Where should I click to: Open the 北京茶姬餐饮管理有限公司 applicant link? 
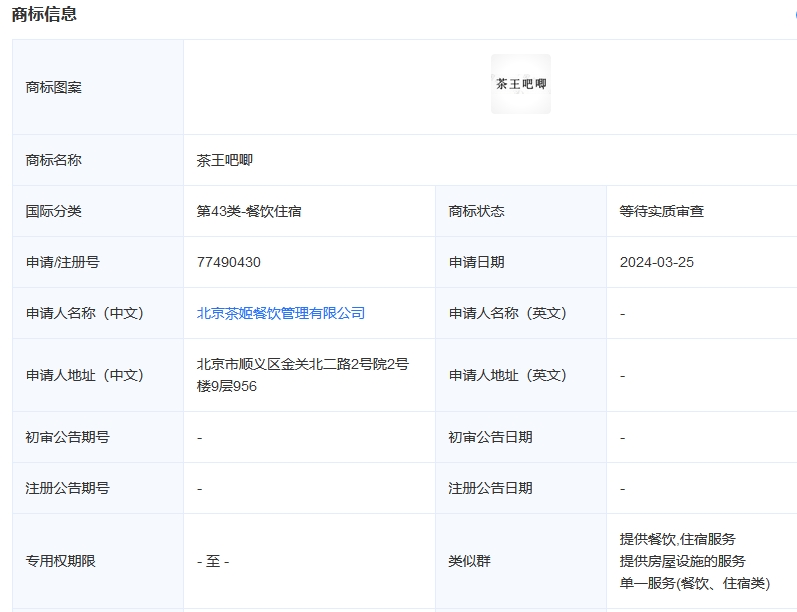tap(281, 313)
